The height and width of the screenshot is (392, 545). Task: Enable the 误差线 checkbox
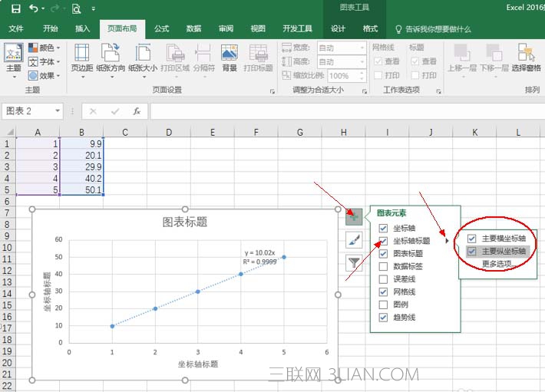(x=383, y=279)
